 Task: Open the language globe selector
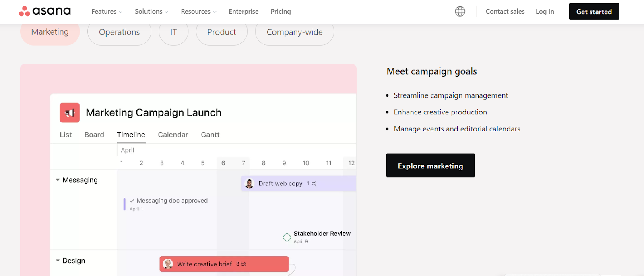pos(460,11)
